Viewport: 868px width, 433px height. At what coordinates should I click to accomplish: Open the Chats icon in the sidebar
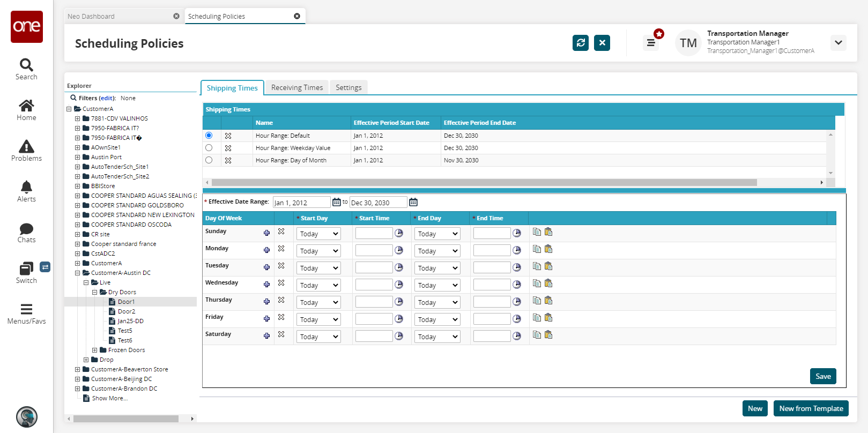point(26,232)
